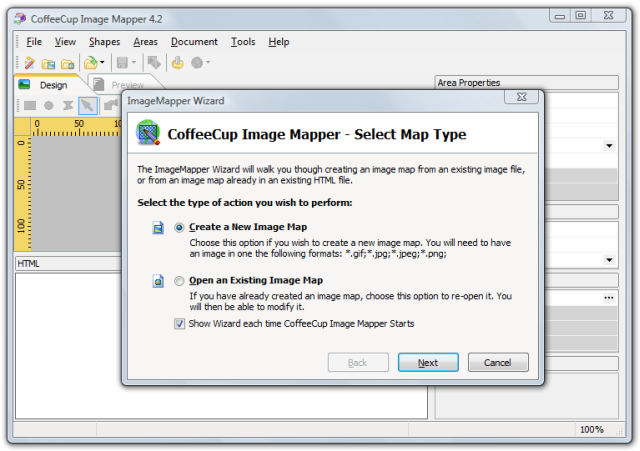Open the Tools menu

point(243,42)
